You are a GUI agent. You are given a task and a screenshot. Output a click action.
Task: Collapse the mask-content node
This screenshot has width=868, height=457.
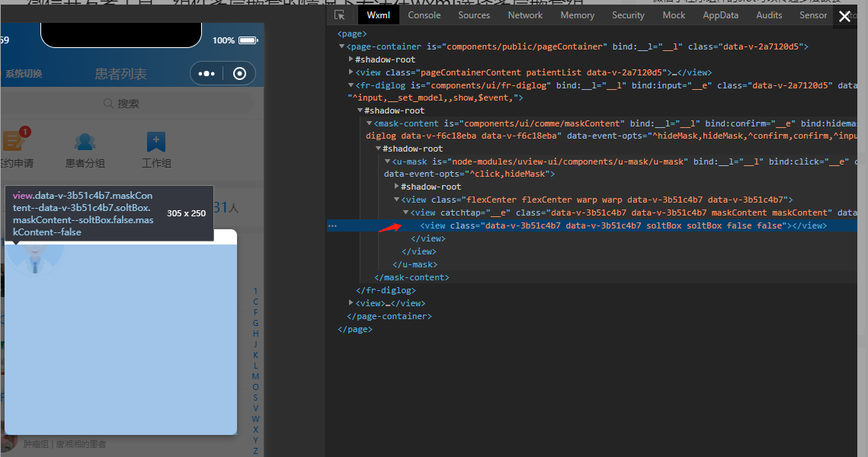coord(370,123)
